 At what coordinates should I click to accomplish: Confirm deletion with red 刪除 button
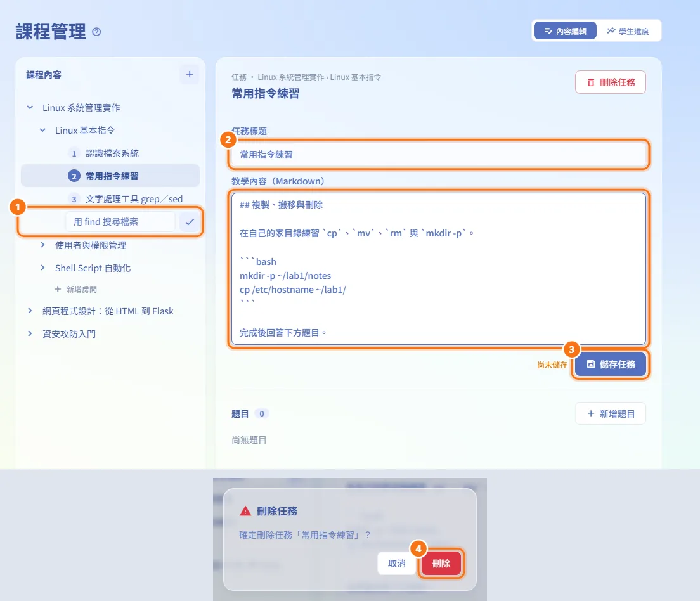[441, 564]
